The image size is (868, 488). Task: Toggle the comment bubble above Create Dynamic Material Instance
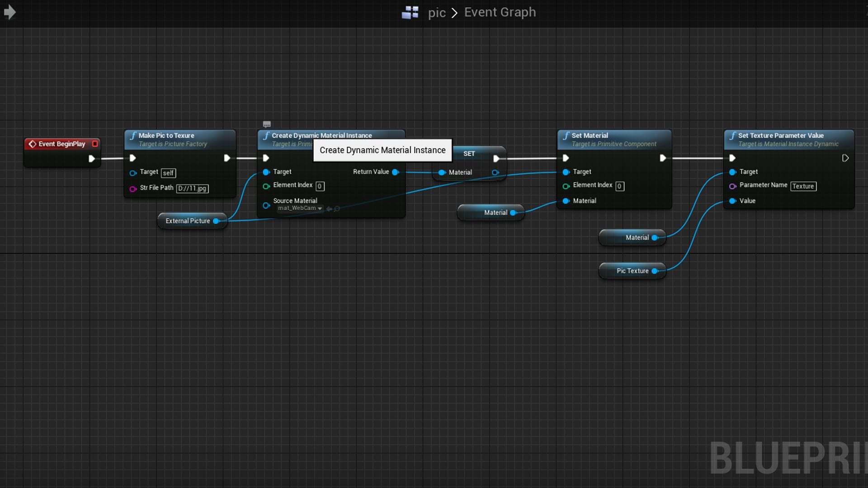click(x=267, y=124)
